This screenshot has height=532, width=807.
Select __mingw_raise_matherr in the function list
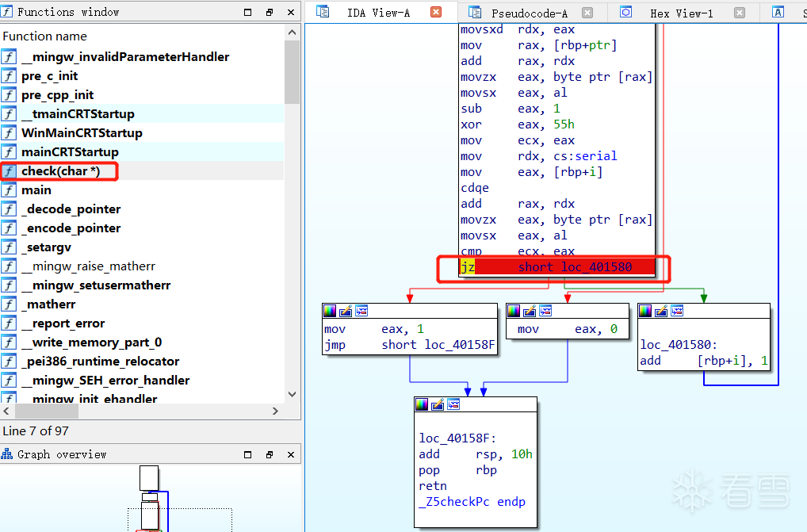point(142,266)
